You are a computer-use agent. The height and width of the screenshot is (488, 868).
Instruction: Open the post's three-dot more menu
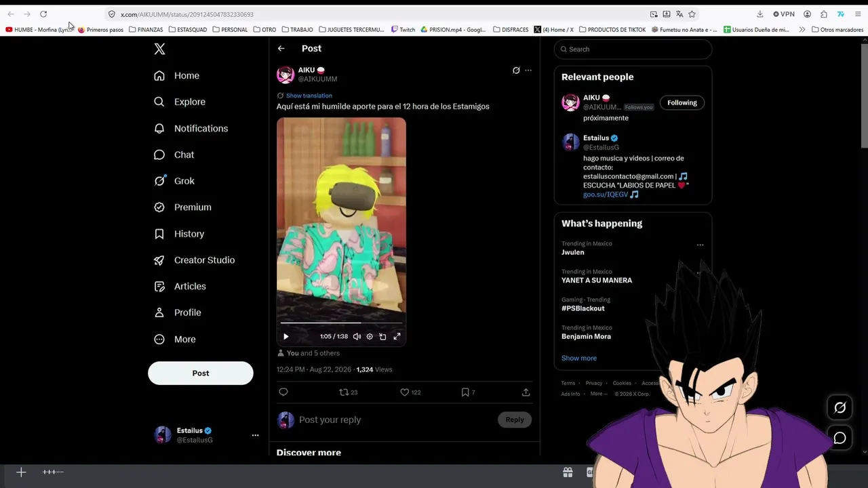[528, 70]
